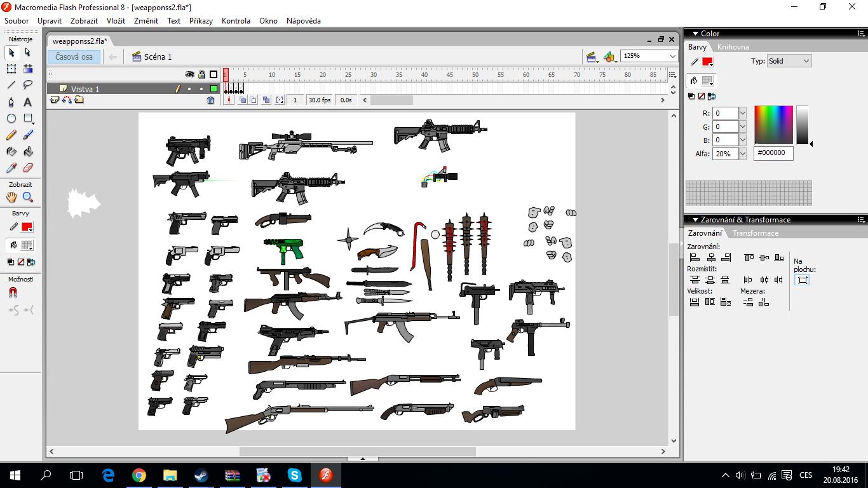868x488 pixels.
Task: Select the Lasso tool
Action: tap(28, 85)
